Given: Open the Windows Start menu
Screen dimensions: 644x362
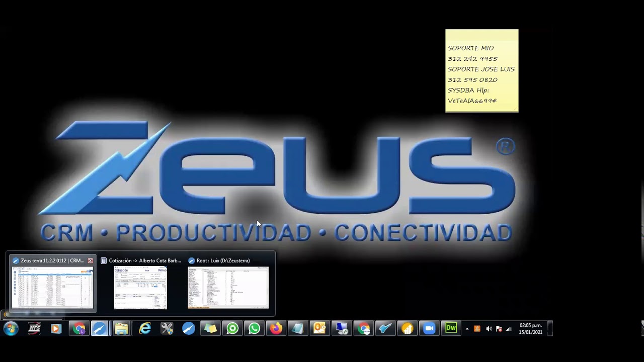Looking at the screenshot, I should (x=11, y=329).
